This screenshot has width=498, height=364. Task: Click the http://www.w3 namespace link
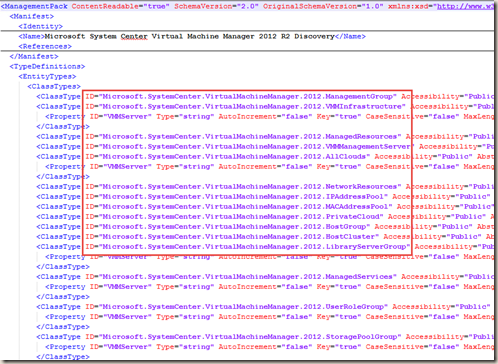tap(465, 6)
